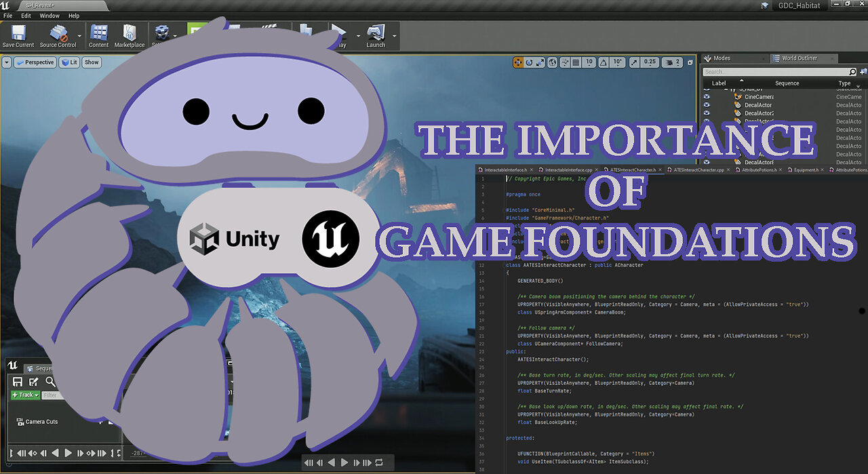This screenshot has width=868, height=474.
Task: Open the Sequencer search magnifier icon
Action: (x=50, y=382)
